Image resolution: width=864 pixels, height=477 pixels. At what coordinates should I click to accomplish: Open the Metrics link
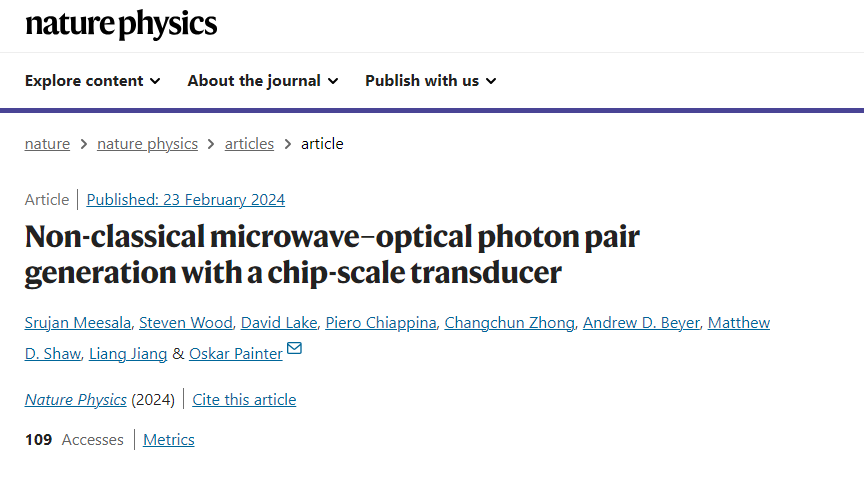point(169,440)
